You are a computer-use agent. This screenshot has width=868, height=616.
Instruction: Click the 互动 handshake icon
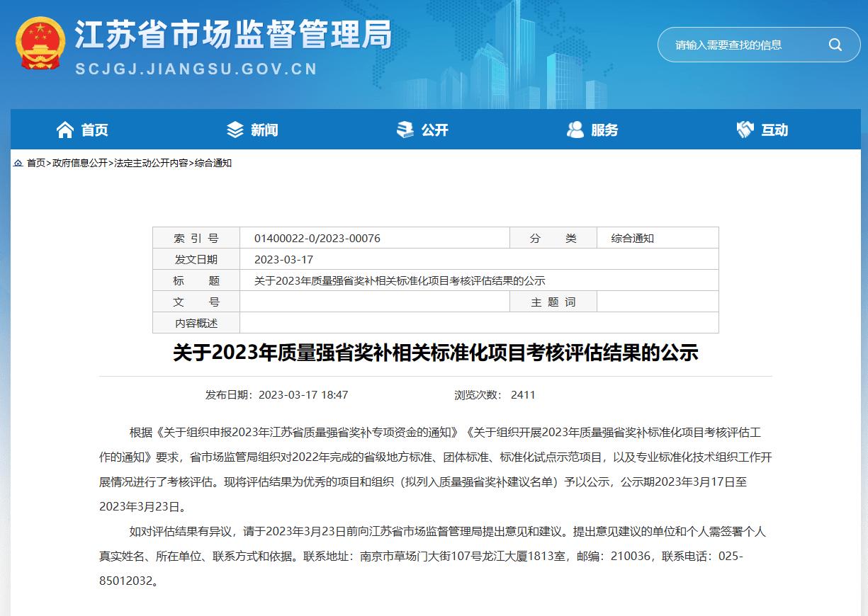[745, 130]
